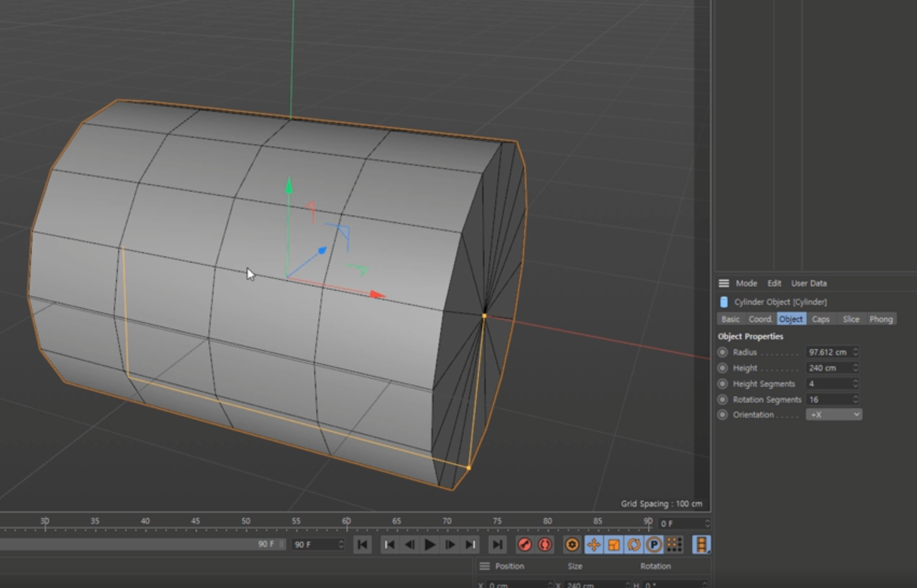Click the Record Active Objects button
917x588 pixels.
pos(524,544)
